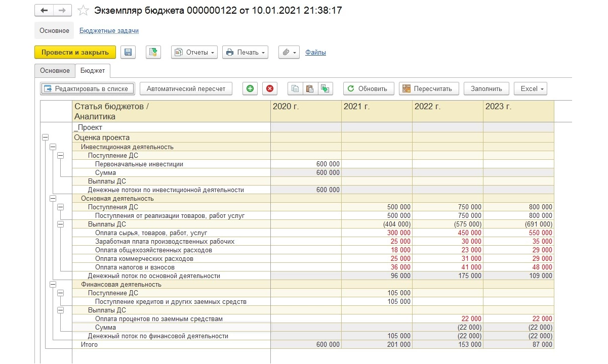Collapse Поступление ДС under Инвестиционная деятельность

click(61, 155)
